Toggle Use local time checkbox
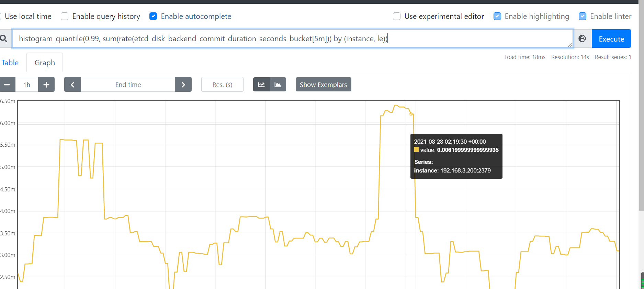Screen dimensions: 644x289 point(1,16)
